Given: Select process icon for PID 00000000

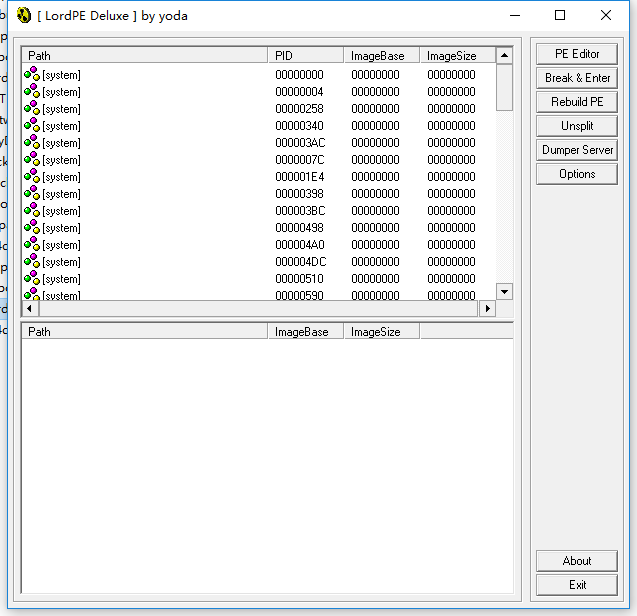Looking at the screenshot, I should tap(32, 74).
